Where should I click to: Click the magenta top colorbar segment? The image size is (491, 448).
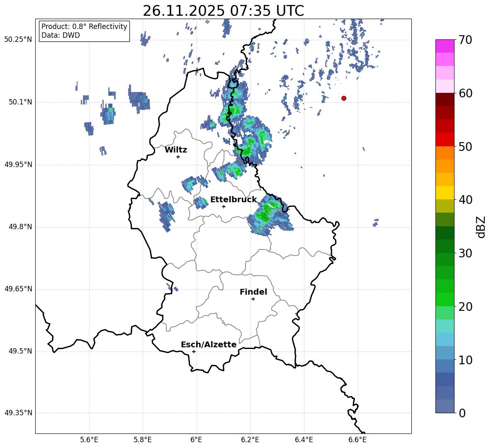[x=445, y=46]
